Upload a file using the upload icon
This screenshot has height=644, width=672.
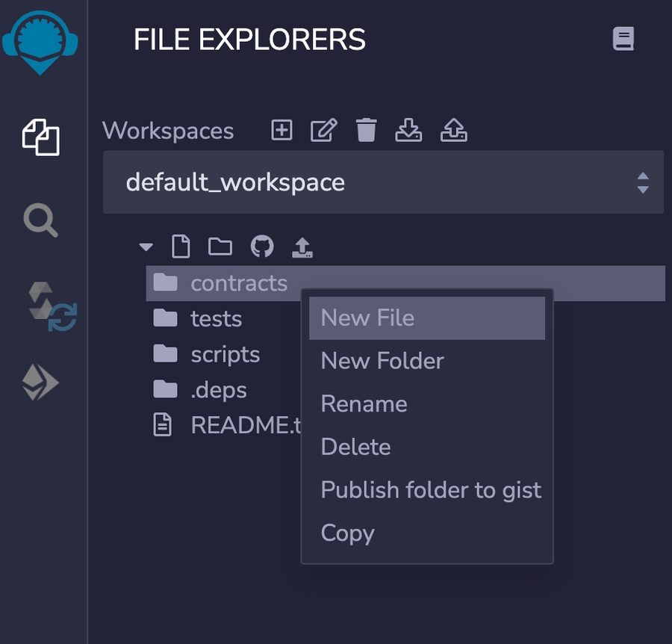303,247
